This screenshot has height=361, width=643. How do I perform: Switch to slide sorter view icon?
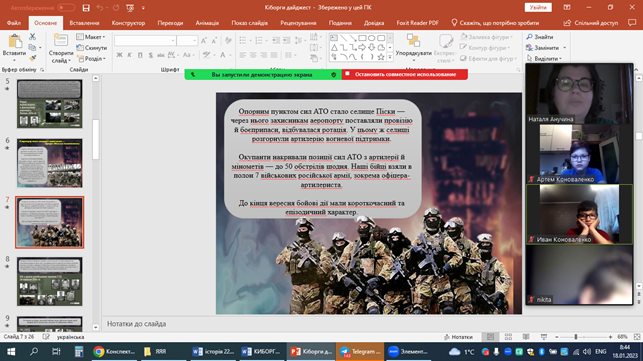click(508, 337)
